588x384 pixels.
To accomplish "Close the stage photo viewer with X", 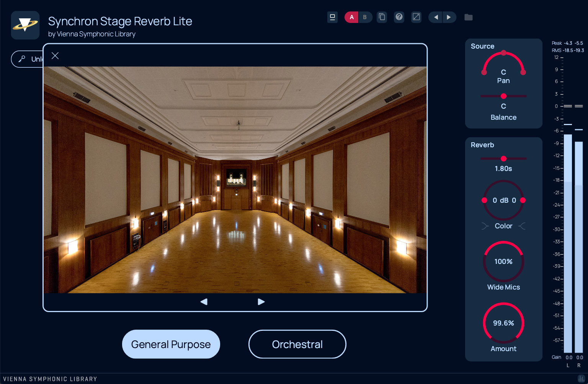I will tap(55, 56).
